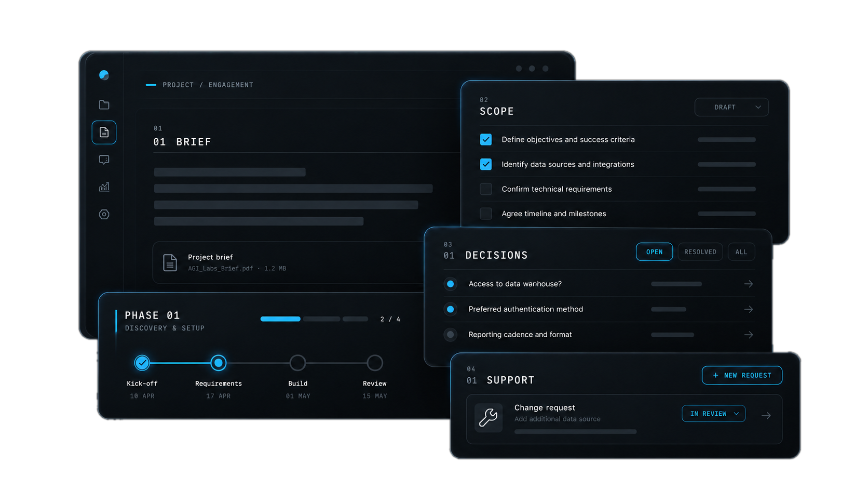Open the folder icon in sidebar
This screenshot has width=868, height=489.
pyautogui.click(x=104, y=105)
